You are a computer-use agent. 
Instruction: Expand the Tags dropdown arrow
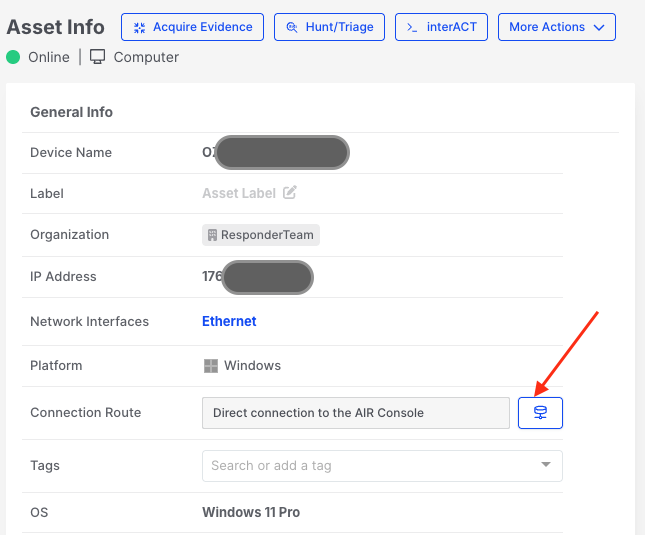(x=546, y=465)
